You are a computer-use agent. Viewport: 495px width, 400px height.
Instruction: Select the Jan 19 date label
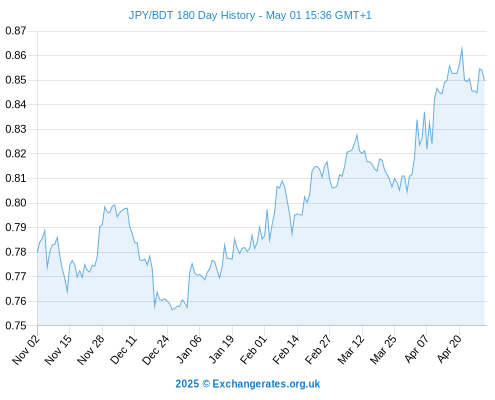(x=222, y=349)
